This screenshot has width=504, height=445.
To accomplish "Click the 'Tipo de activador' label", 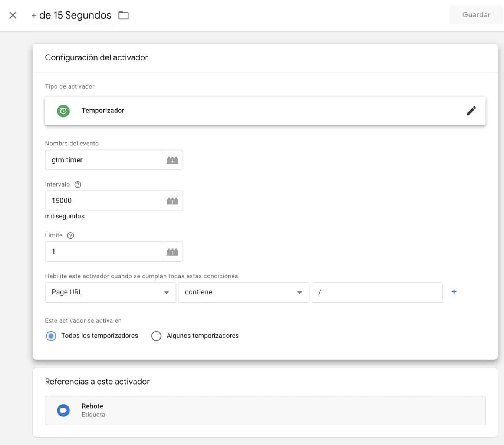I will coord(70,86).
